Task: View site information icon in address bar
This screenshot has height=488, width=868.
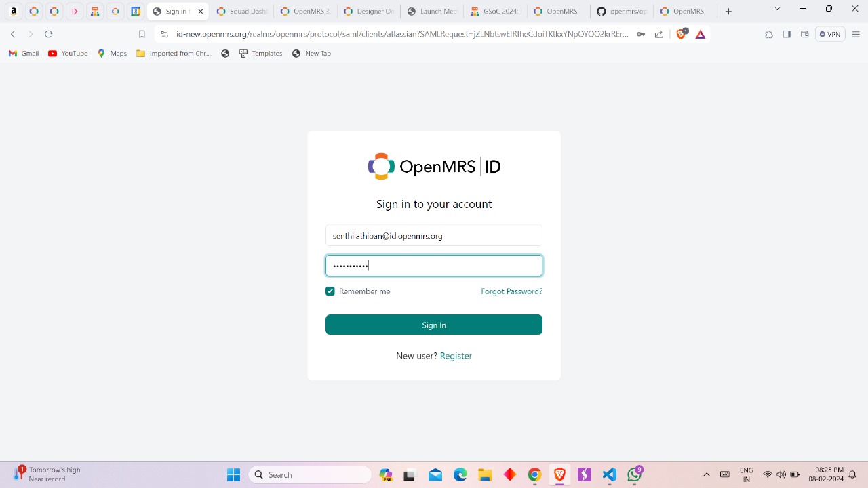Action: tap(164, 34)
